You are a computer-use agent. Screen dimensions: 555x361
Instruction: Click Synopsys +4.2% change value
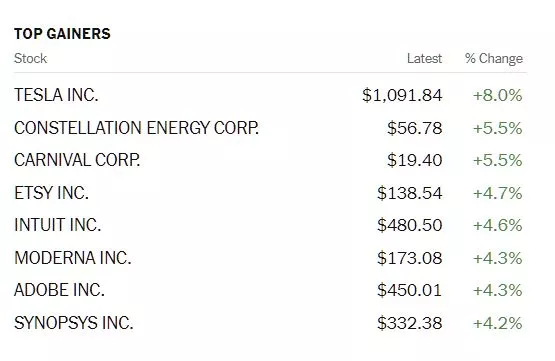coord(498,323)
